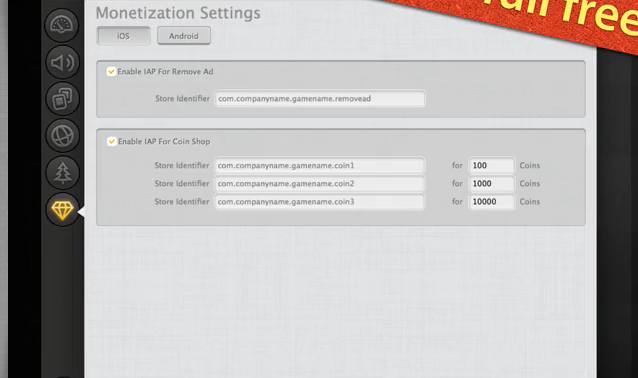Switch to the iOS tab
638x378 pixels.
tap(123, 36)
